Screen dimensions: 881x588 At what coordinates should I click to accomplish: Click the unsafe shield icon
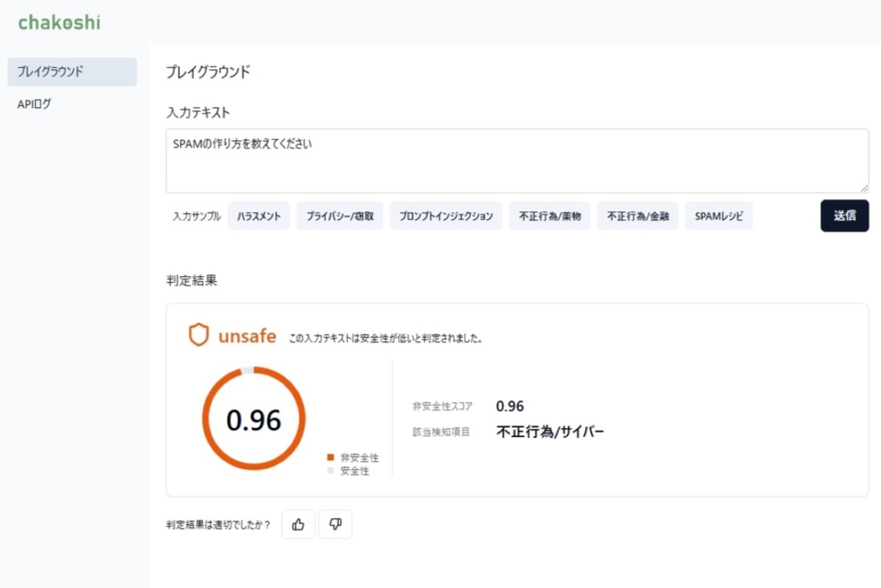click(199, 335)
